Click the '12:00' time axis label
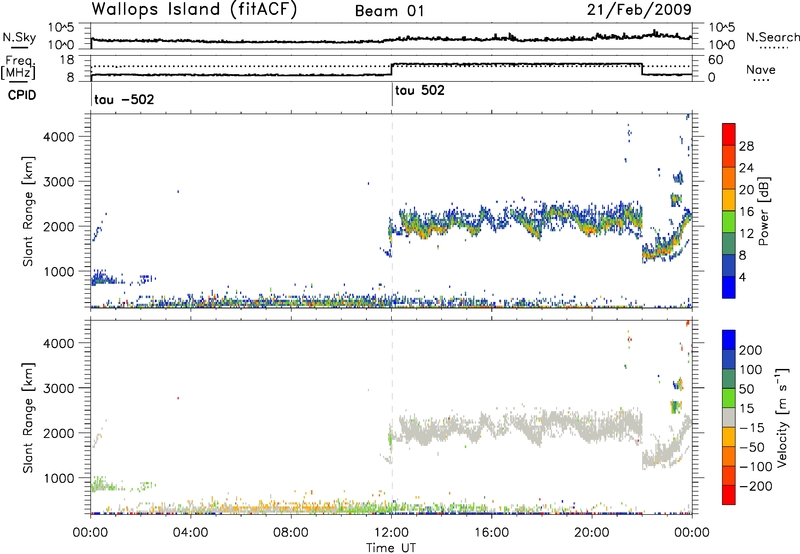The image size is (800, 554). tap(391, 533)
